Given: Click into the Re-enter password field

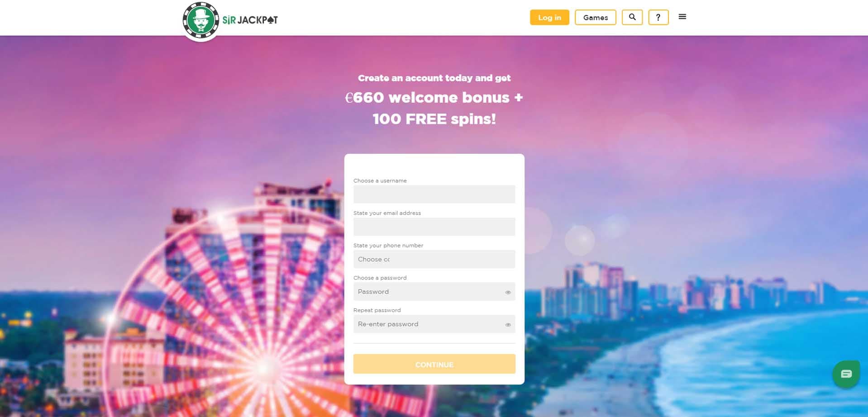Looking at the screenshot, I should pyautogui.click(x=428, y=324).
